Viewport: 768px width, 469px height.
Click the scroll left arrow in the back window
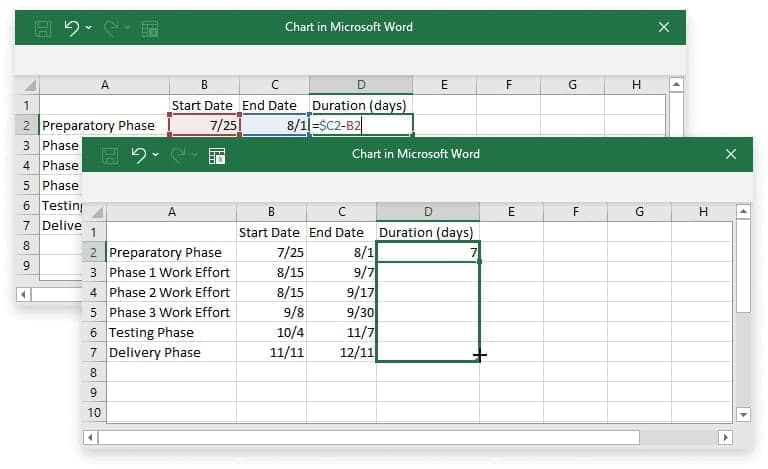pos(24,294)
